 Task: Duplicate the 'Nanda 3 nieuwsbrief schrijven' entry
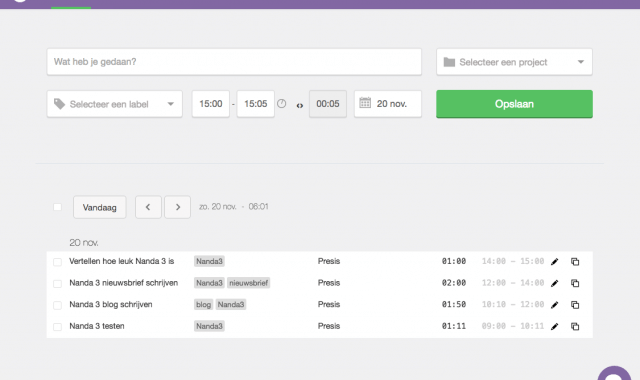click(575, 283)
